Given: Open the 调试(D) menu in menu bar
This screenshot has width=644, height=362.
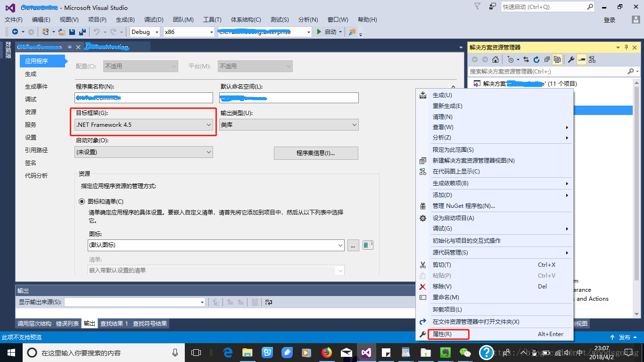Looking at the screenshot, I should (x=154, y=20).
